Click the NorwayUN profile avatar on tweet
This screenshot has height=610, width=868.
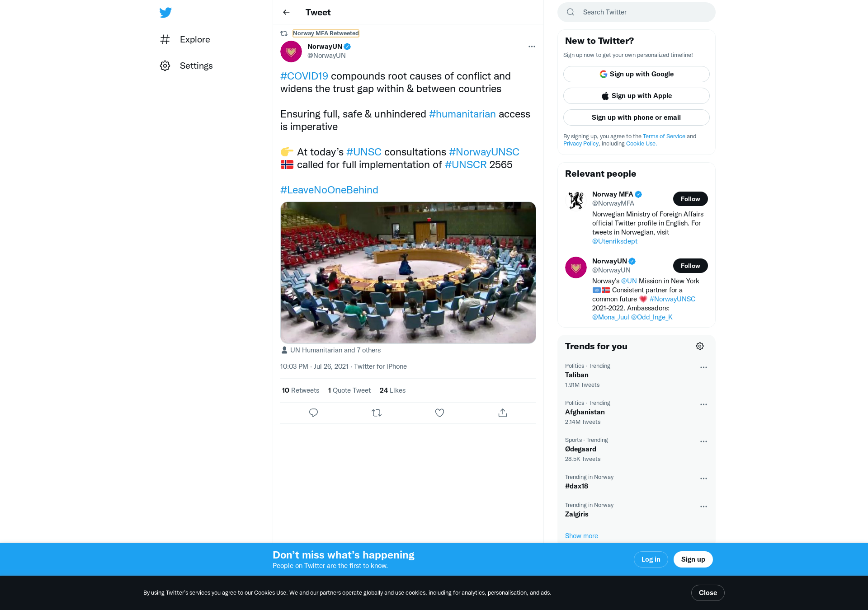pos(291,52)
